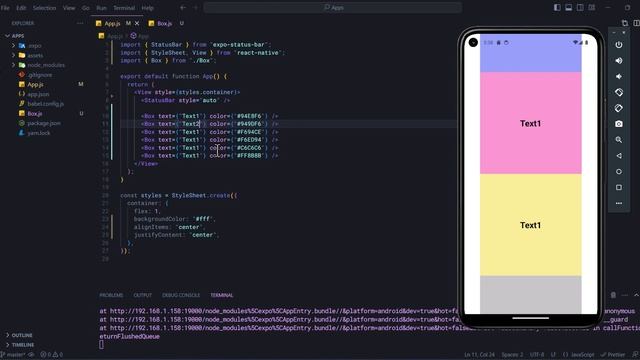The image size is (640, 360).
Task: Go forward with the navigation arrow
Action: pos(196,7)
